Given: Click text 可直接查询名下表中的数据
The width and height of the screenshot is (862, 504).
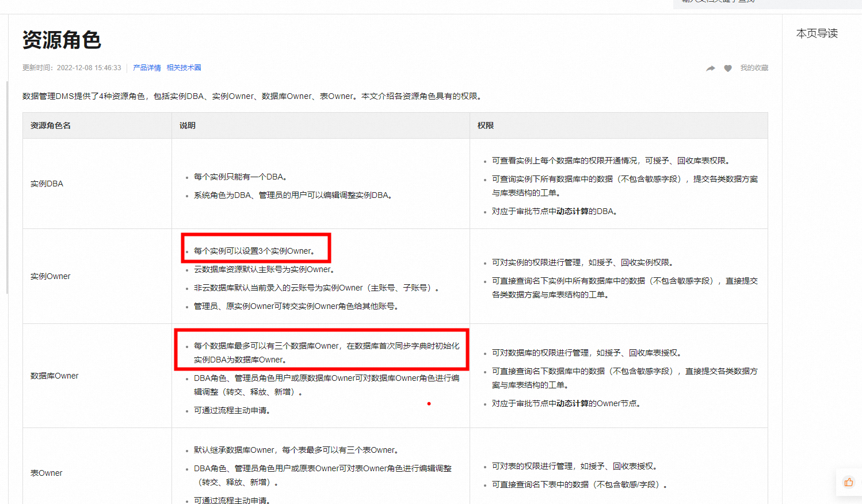Looking at the screenshot, I should click(x=540, y=484).
